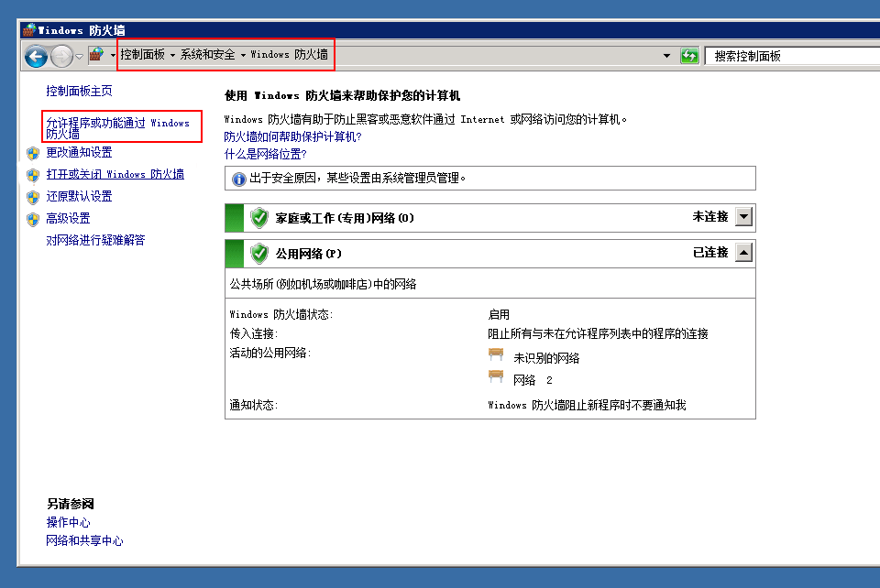Screen dimensions: 880x588
Task: Click the bench icon beside 未识别的网络
Action: click(x=496, y=357)
